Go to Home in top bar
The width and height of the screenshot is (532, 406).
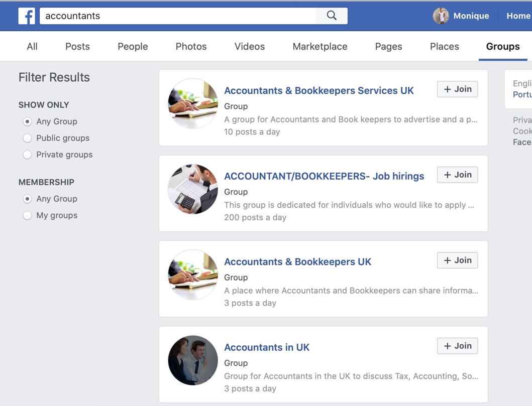pos(518,16)
